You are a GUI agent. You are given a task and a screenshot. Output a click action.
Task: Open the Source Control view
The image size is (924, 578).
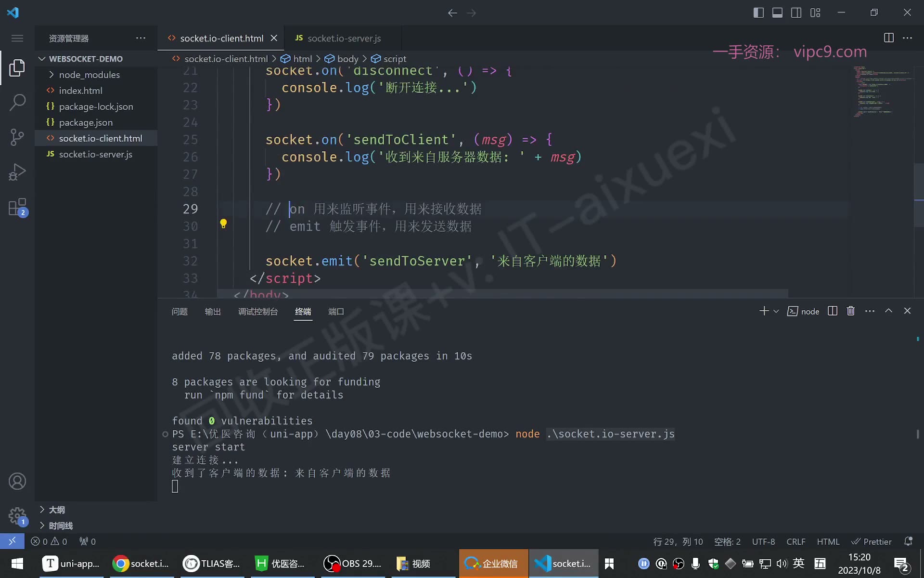tap(17, 137)
